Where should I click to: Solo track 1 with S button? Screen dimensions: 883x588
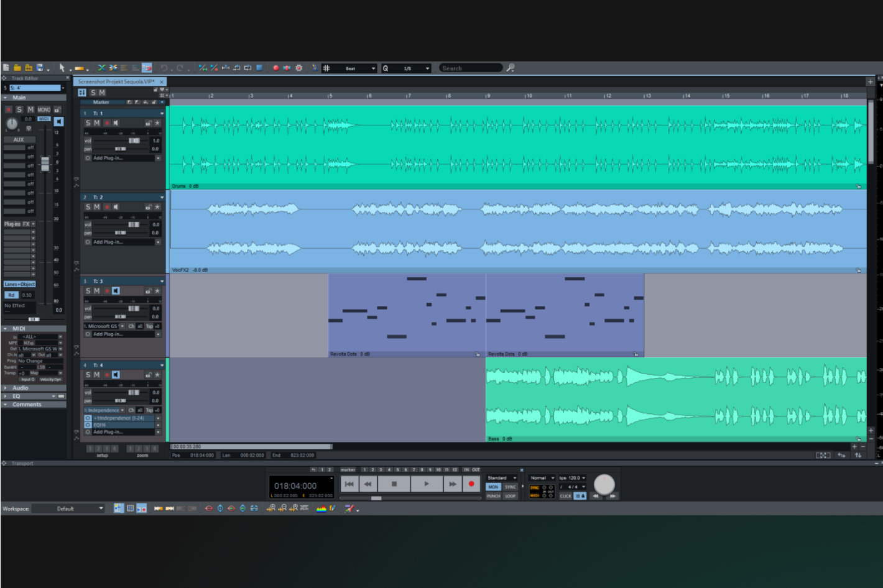click(88, 123)
